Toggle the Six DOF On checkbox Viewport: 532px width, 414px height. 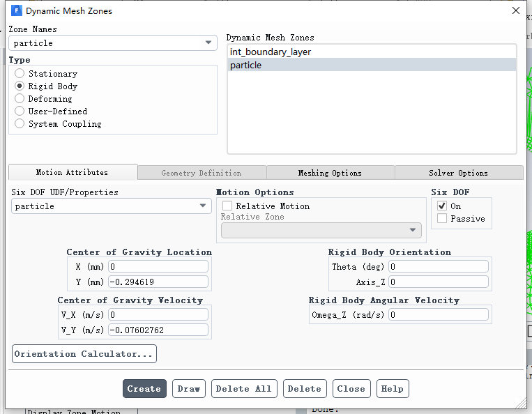pos(442,206)
